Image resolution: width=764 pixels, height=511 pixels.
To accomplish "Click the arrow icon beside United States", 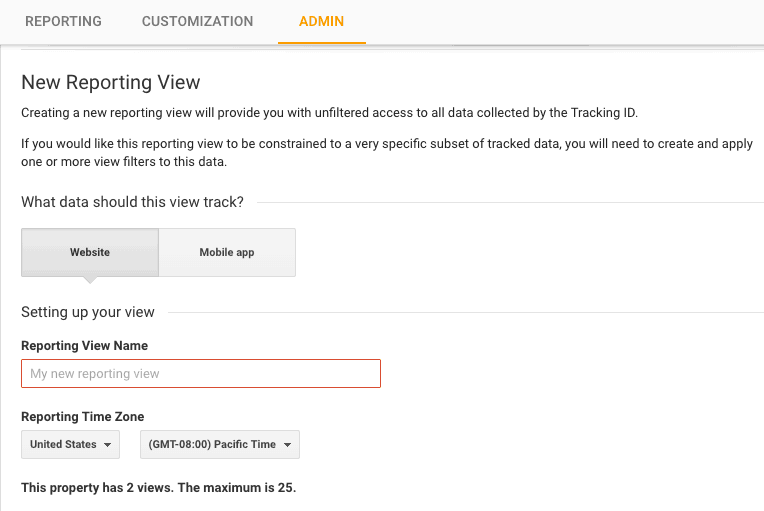I will pyautogui.click(x=107, y=445).
